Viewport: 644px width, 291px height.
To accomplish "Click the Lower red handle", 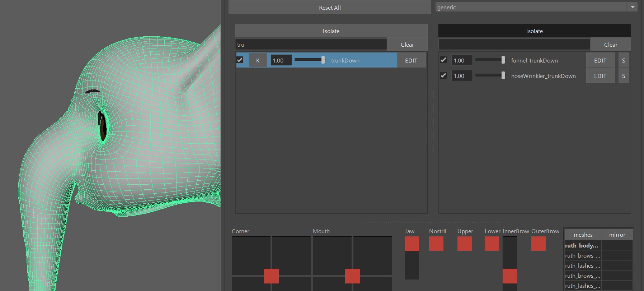I will [x=492, y=244].
